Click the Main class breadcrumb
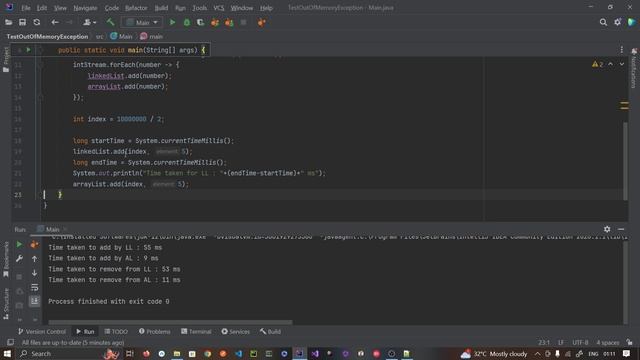Image resolution: width=640 pixels, height=360 pixels. pos(122,36)
